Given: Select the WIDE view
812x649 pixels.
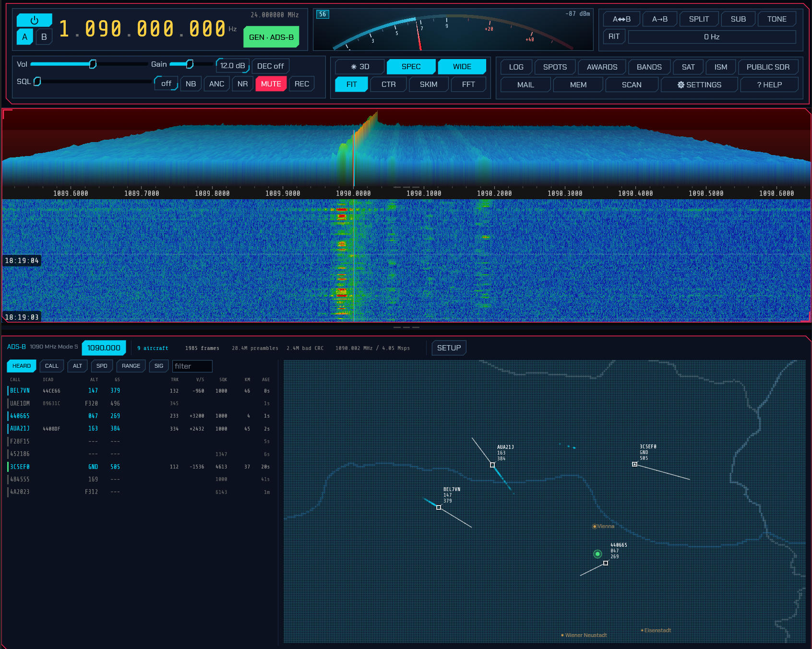Looking at the screenshot, I should 462,67.
